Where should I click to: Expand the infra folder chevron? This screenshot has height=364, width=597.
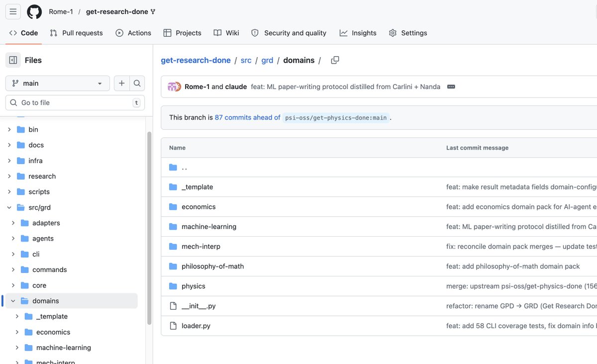pyautogui.click(x=9, y=161)
